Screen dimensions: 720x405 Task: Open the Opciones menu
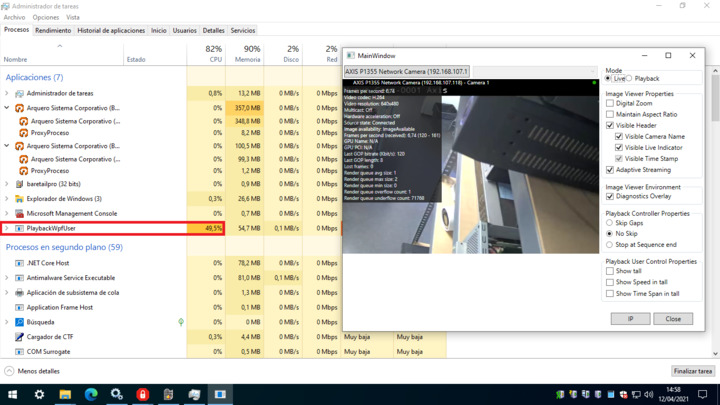45,17
